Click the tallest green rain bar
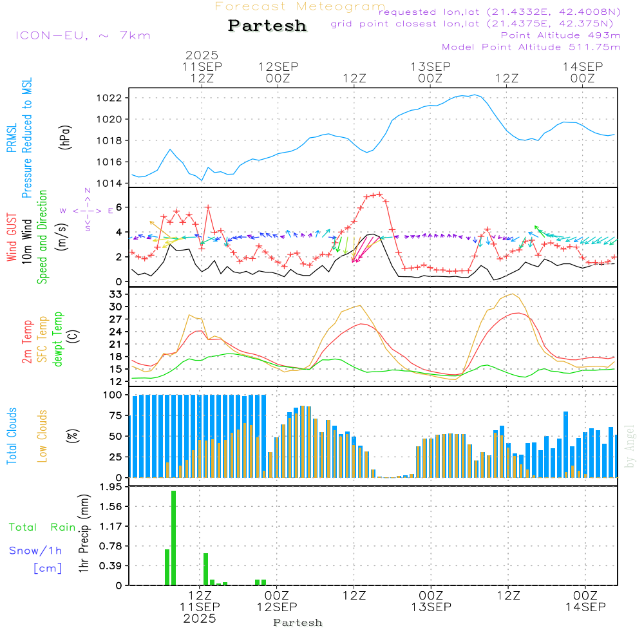Image resolution: width=644 pixels, height=644 pixels. pos(173,538)
